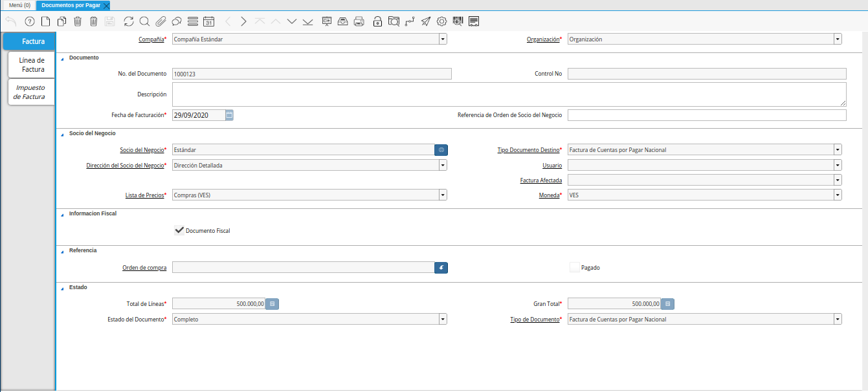
Task: Open the gear process icon
Action: point(441,21)
